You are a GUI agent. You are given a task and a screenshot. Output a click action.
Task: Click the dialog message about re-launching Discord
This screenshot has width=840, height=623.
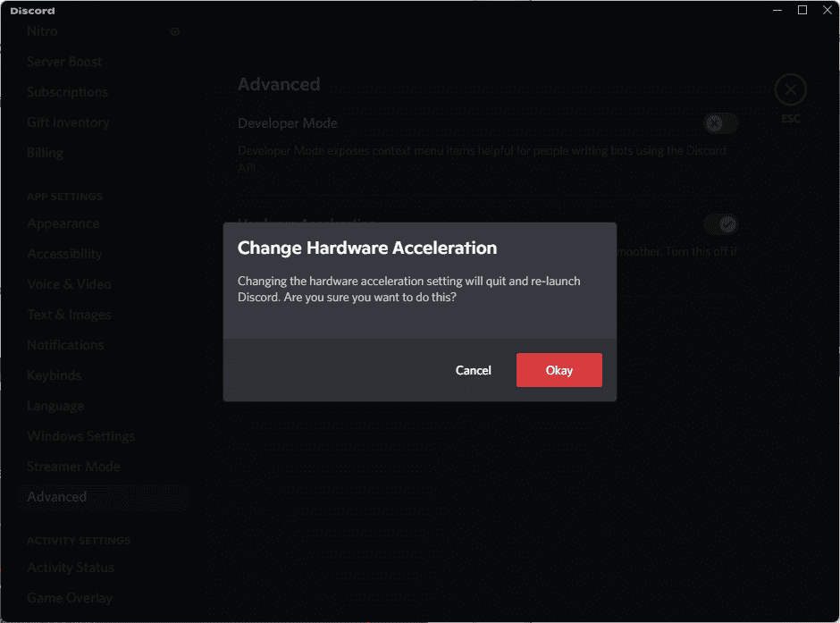click(x=408, y=290)
